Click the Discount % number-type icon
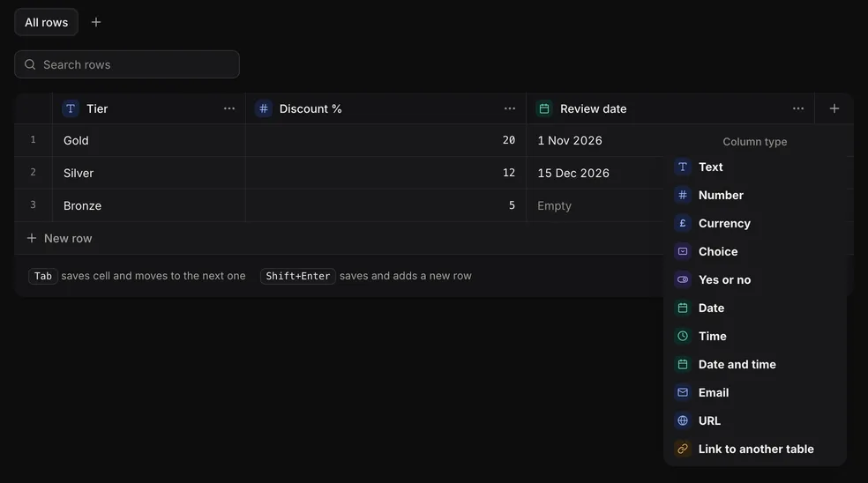868x483 pixels. tap(264, 108)
